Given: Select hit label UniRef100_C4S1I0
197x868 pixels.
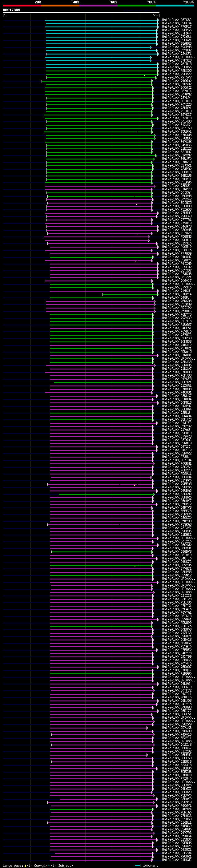Looking at the screenshot, I should click(177, 450).
